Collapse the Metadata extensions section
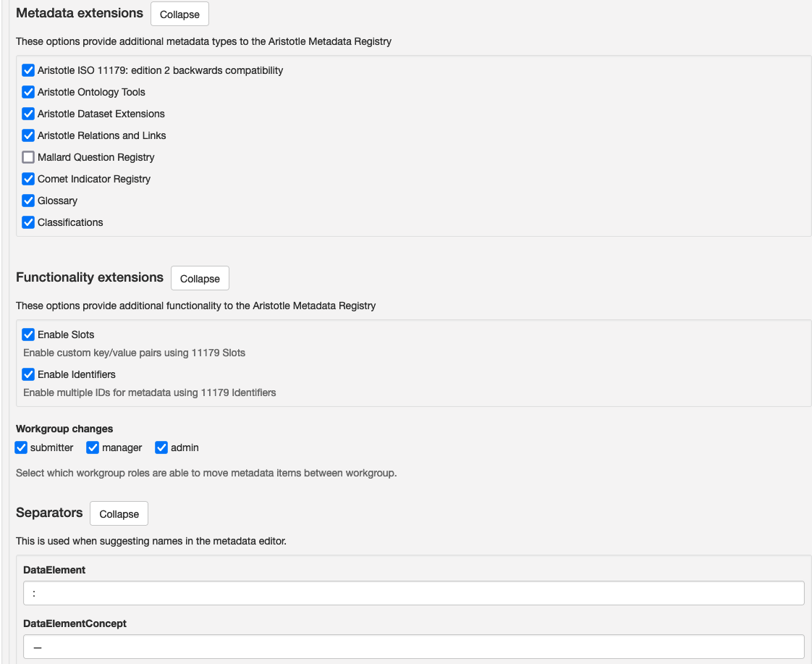This screenshot has width=812, height=664. (x=179, y=14)
